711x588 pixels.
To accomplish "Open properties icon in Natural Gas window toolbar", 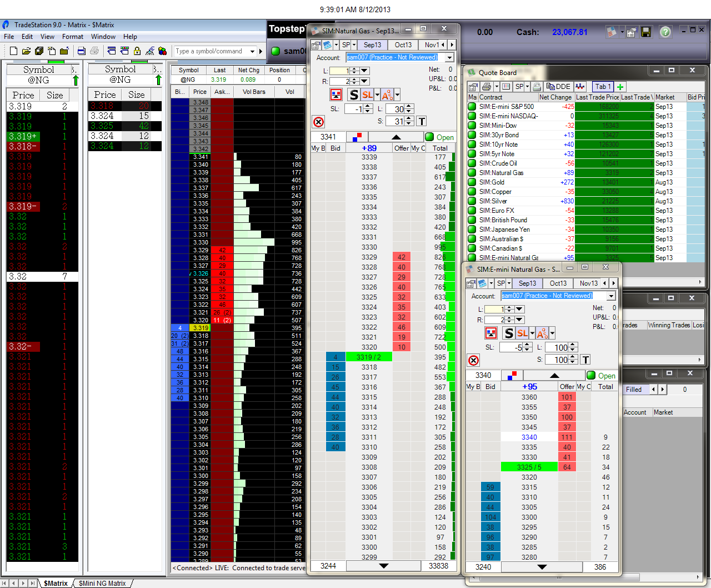I will click(x=316, y=45).
